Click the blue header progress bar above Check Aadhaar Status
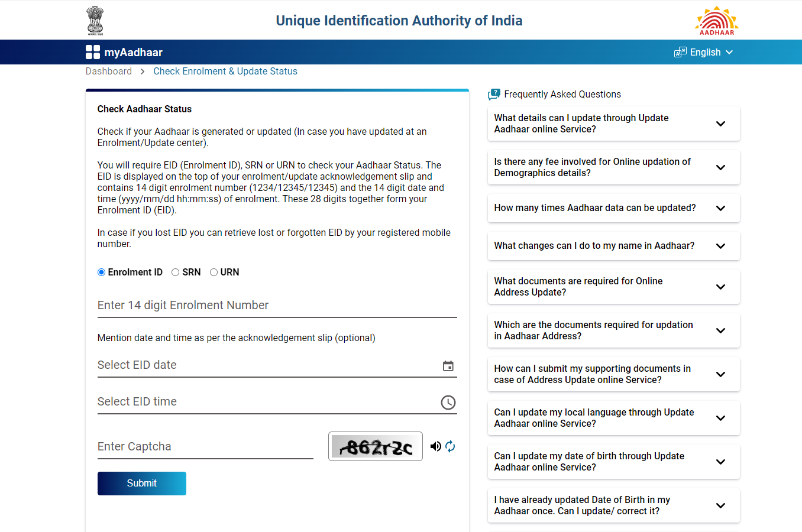The image size is (802, 532). (277, 90)
